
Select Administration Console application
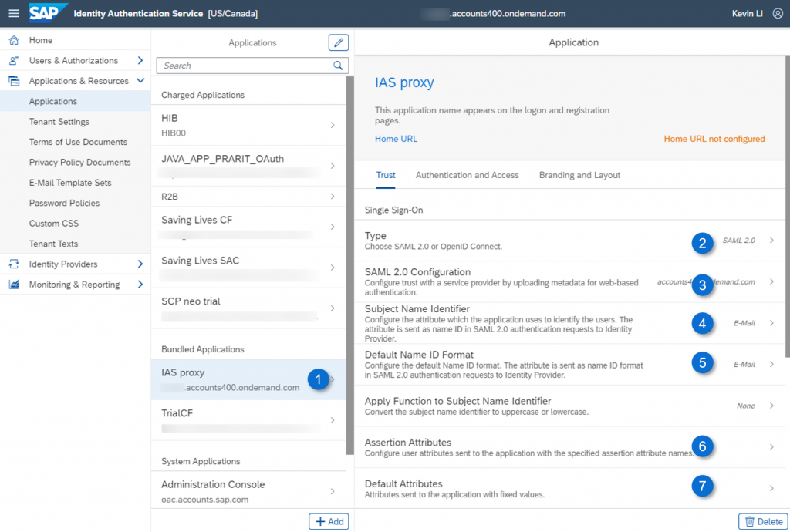click(248, 491)
